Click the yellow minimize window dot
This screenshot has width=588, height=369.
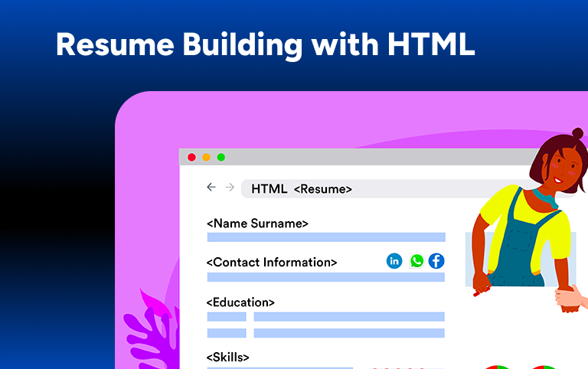[x=206, y=157]
